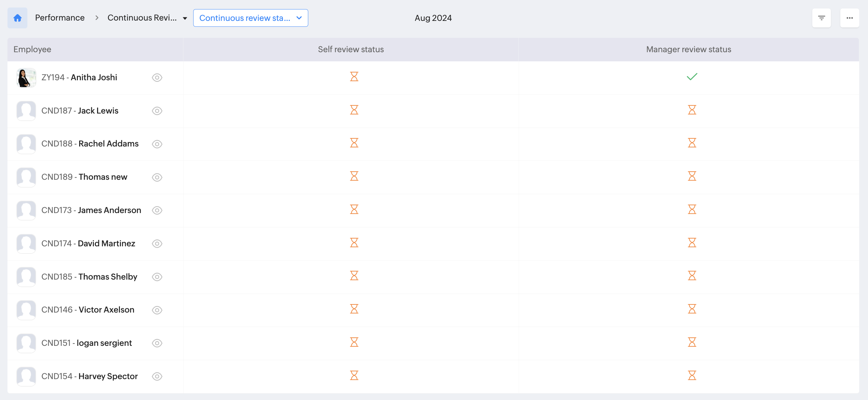The height and width of the screenshot is (400, 868).
Task: Open the Continuous review status dropdown
Action: pyautogui.click(x=250, y=18)
